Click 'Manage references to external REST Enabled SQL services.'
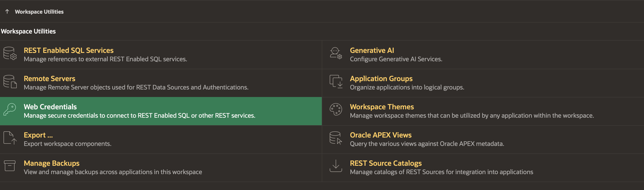 tap(105, 59)
